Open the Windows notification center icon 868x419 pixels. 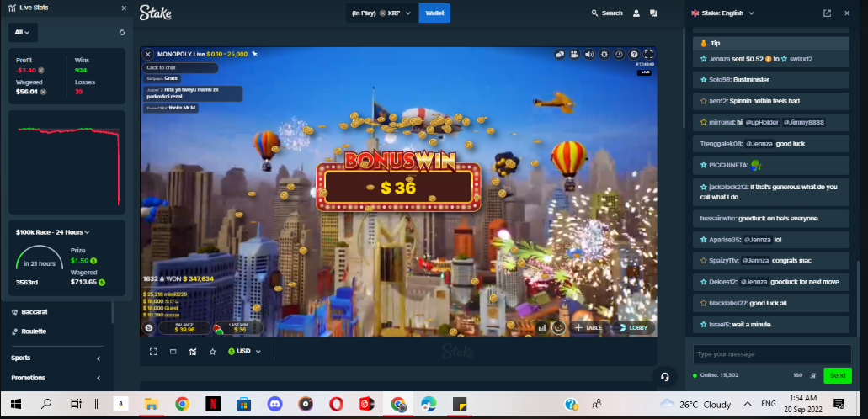[x=839, y=404]
